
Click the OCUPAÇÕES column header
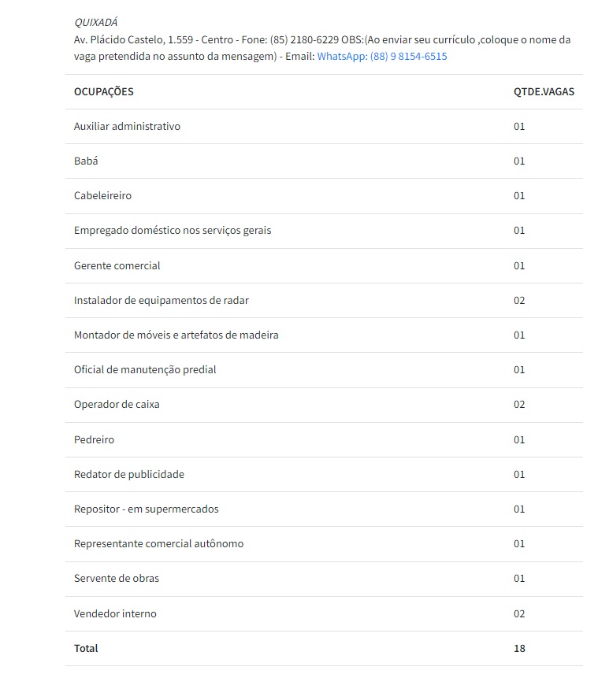[x=104, y=91]
